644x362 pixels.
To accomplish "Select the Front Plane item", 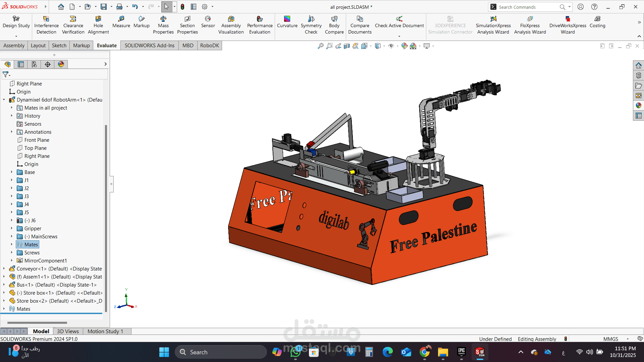I will pyautogui.click(x=37, y=140).
